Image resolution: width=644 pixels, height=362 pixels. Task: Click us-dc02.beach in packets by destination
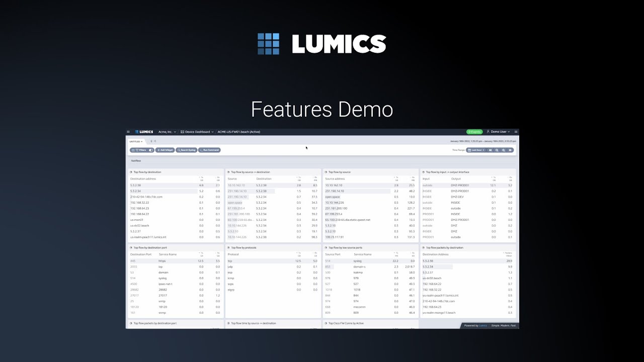[432, 278]
